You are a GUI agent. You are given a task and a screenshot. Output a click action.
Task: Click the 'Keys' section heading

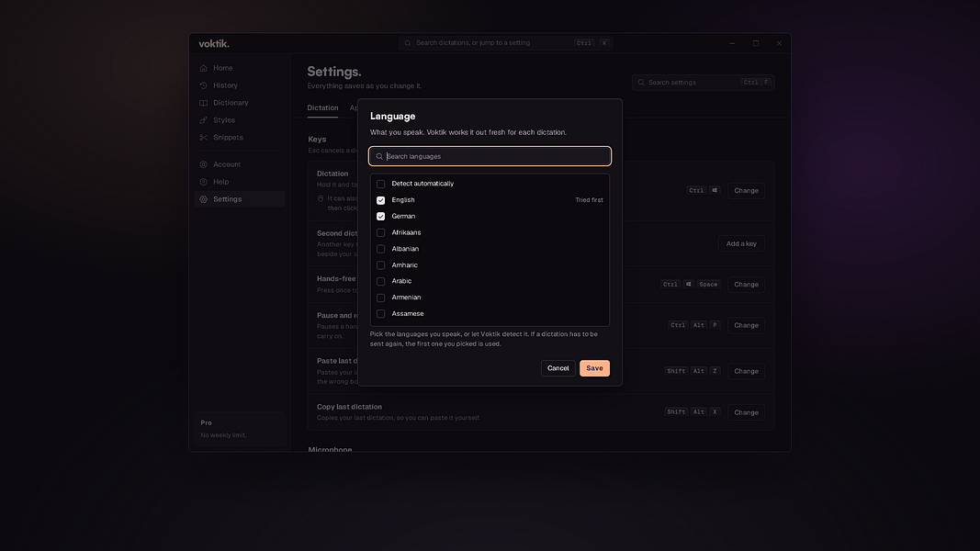coord(318,140)
